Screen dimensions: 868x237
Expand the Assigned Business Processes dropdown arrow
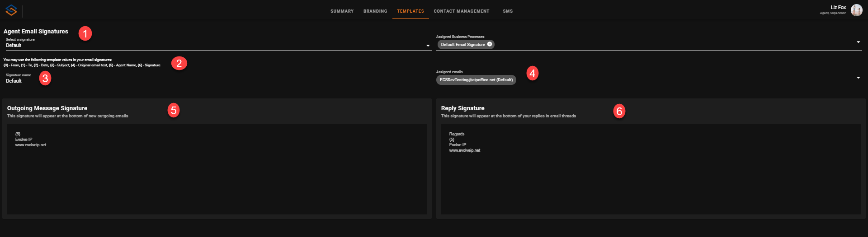pos(858,42)
